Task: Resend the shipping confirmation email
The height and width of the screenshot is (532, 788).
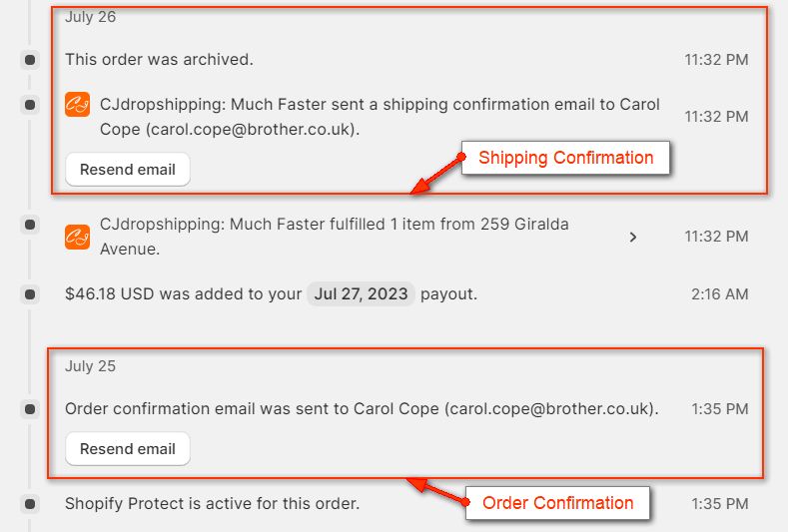Action: (x=127, y=170)
